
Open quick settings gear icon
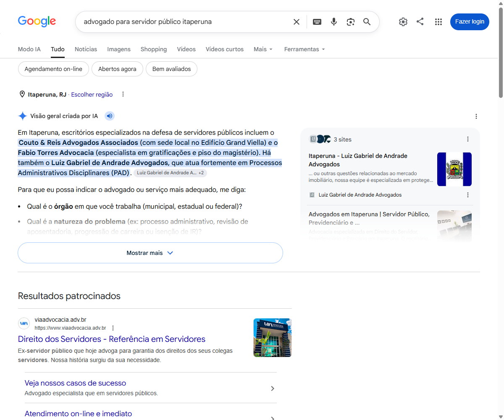pyautogui.click(x=403, y=22)
